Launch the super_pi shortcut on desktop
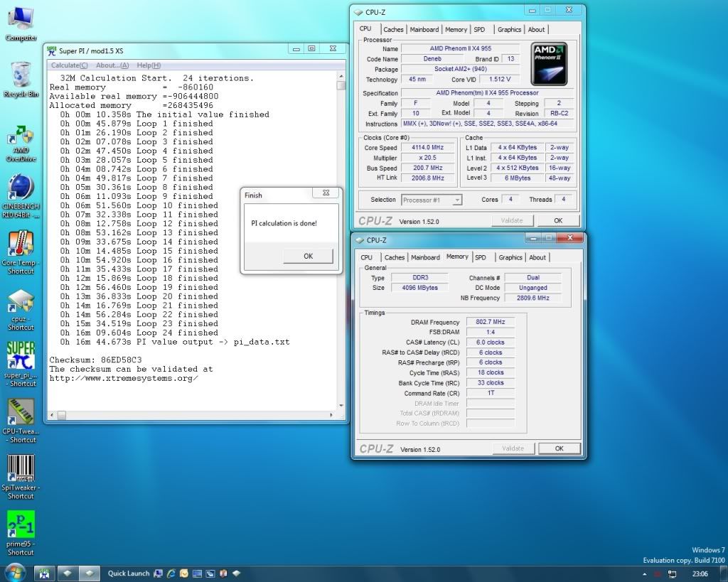This screenshot has width=728, height=582. pyautogui.click(x=21, y=365)
